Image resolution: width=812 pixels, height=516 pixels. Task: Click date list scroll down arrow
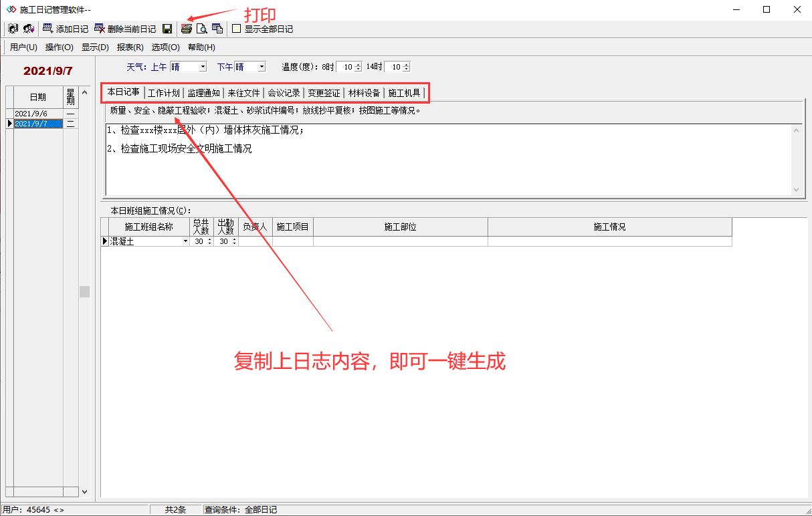[84, 491]
